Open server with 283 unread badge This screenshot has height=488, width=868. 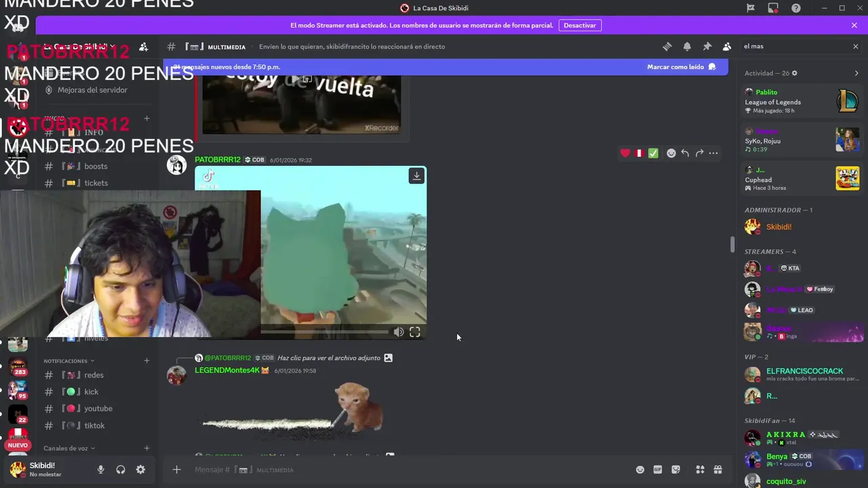18,367
